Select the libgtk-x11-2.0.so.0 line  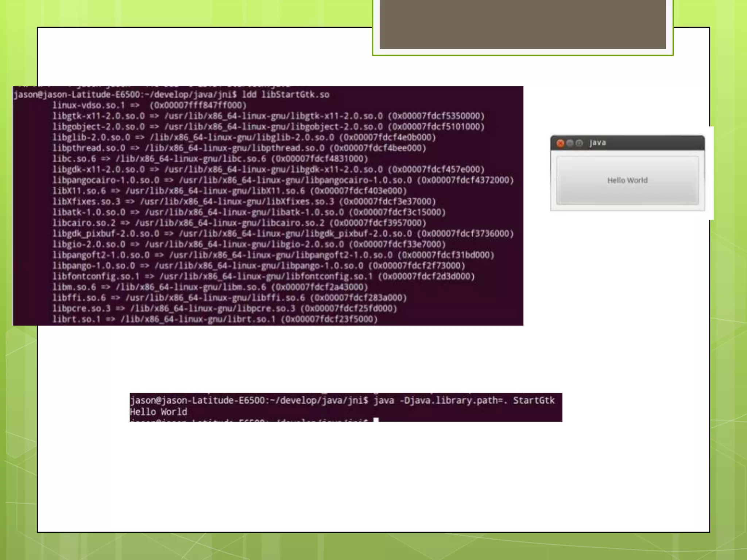coord(268,116)
